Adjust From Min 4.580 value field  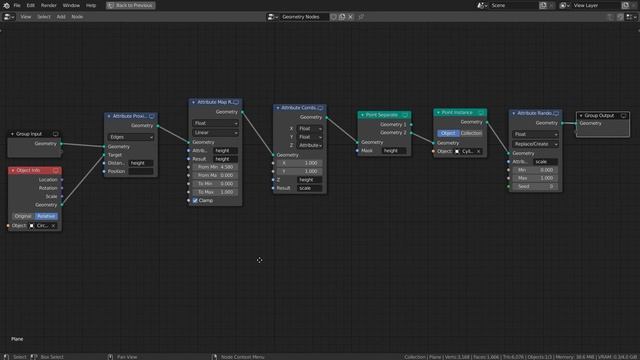tap(215, 167)
